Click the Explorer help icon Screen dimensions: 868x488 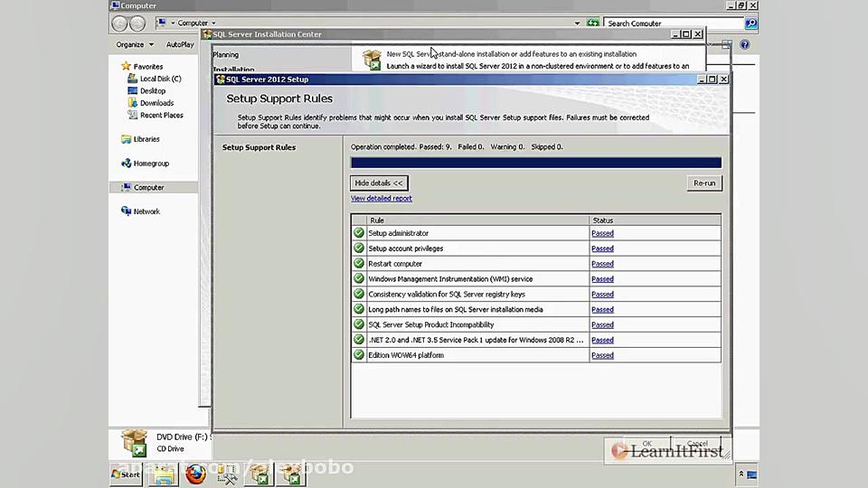[x=744, y=44]
